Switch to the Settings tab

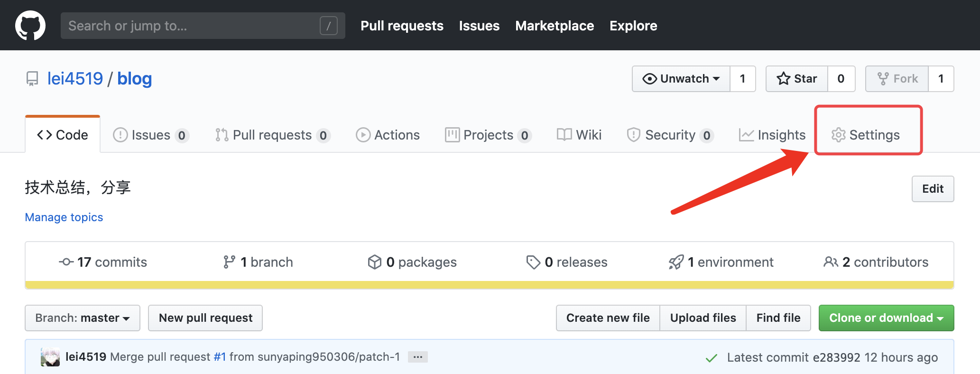click(866, 135)
